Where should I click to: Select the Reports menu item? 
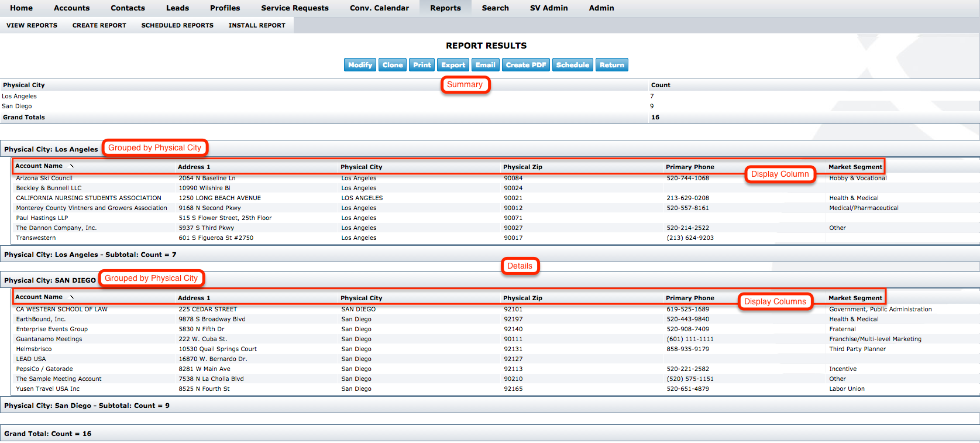pos(445,8)
